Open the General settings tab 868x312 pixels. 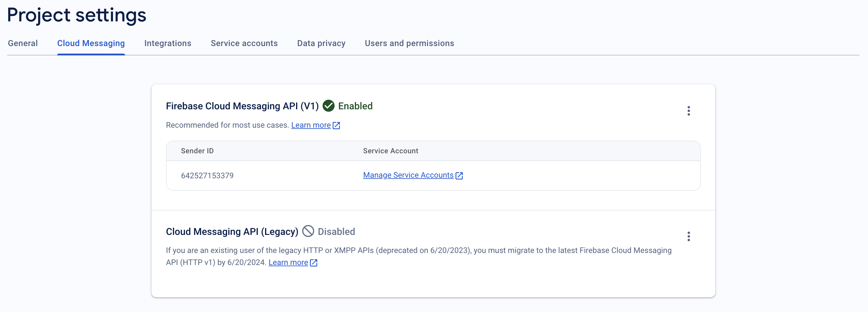pyautogui.click(x=23, y=43)
